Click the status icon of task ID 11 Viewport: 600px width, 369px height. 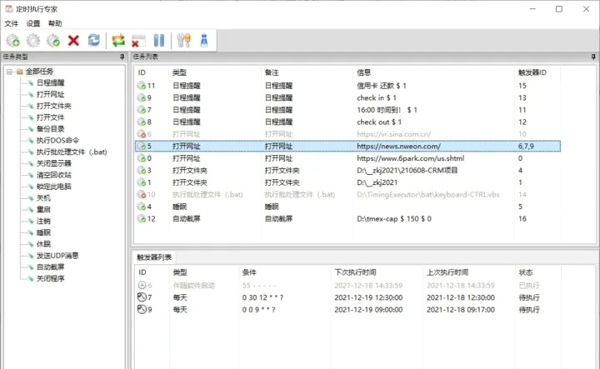tap(142, 86)
